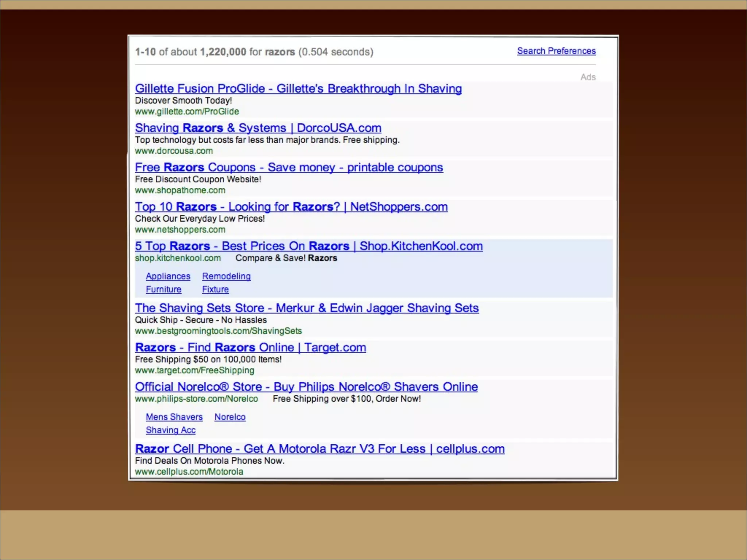Click the Fixture sitelink
Screen dimensions: 747x560
(215, 289)
